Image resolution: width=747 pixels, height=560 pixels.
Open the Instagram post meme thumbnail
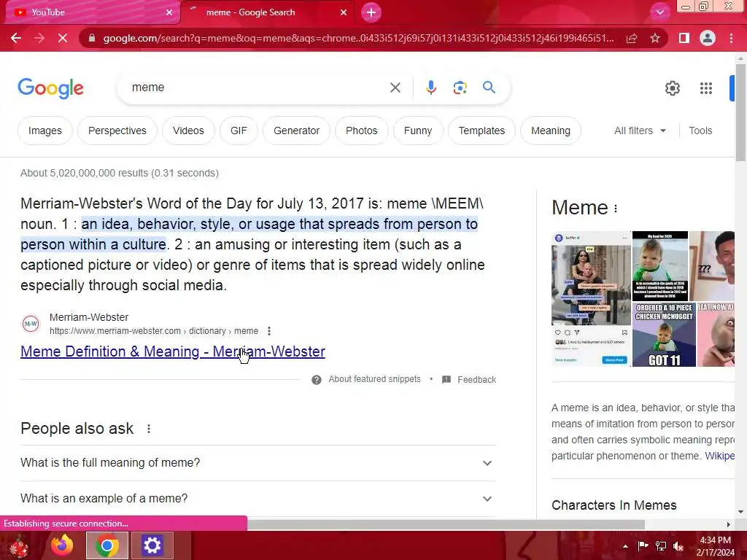click(591, 299)
